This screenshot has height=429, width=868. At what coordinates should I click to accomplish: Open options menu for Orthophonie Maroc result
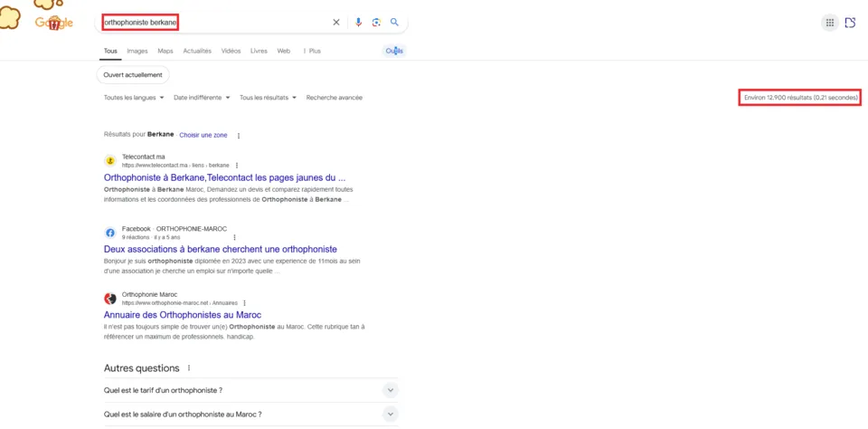coord(244,303)
